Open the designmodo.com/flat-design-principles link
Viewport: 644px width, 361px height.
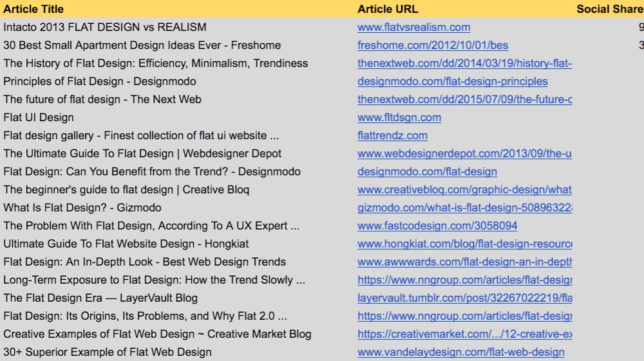[x=452, y=82]
